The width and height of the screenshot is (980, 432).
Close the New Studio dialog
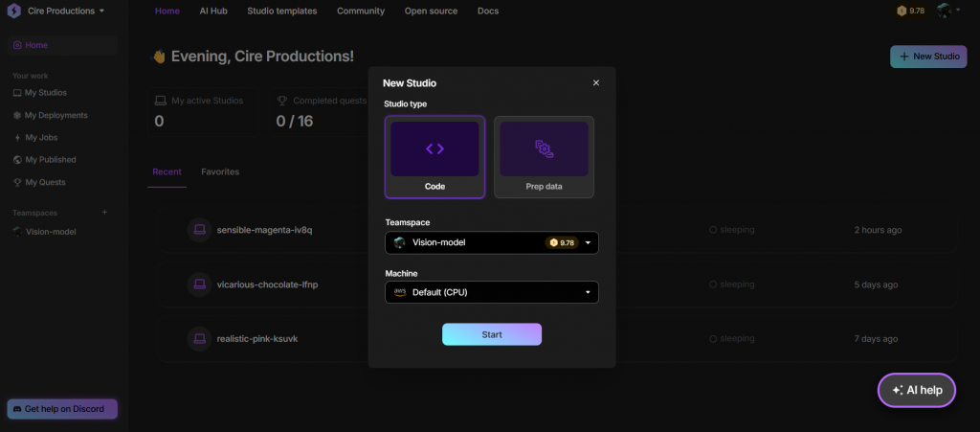click(596, 83)
